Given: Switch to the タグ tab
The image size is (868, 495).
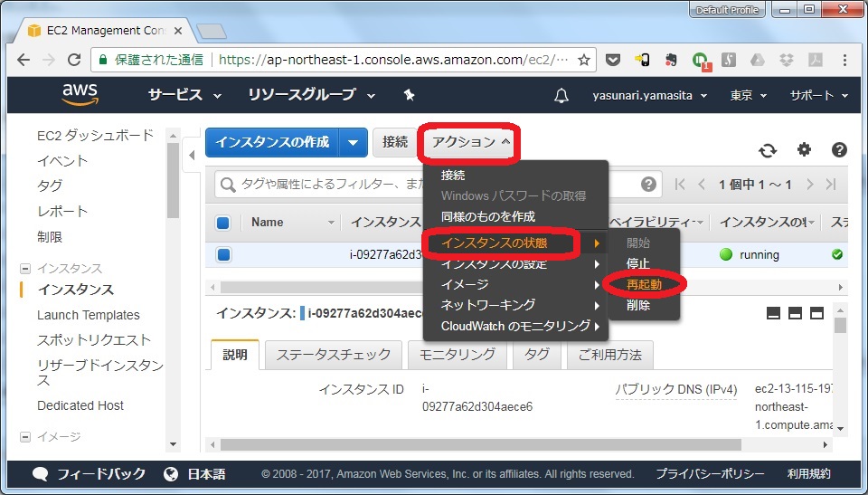Looking at the screenshot, I should coord(537,355).
